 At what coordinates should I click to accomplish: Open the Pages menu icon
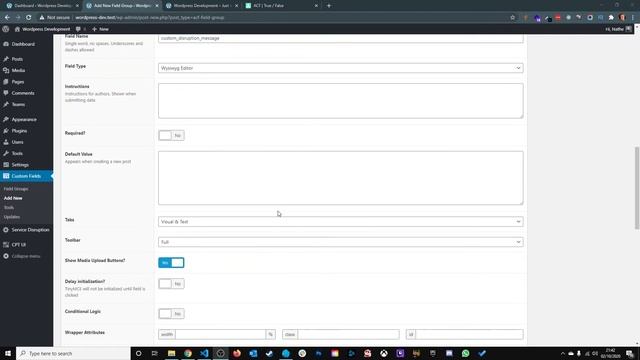tap(6, 82)
